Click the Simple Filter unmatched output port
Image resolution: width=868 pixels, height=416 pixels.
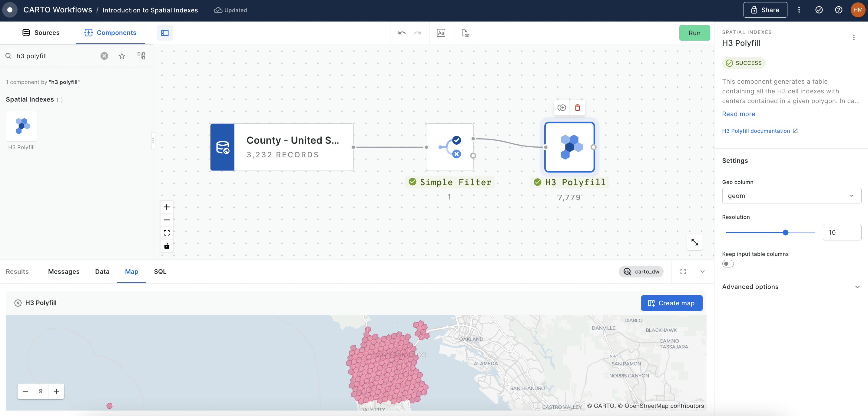pos(473,156)
